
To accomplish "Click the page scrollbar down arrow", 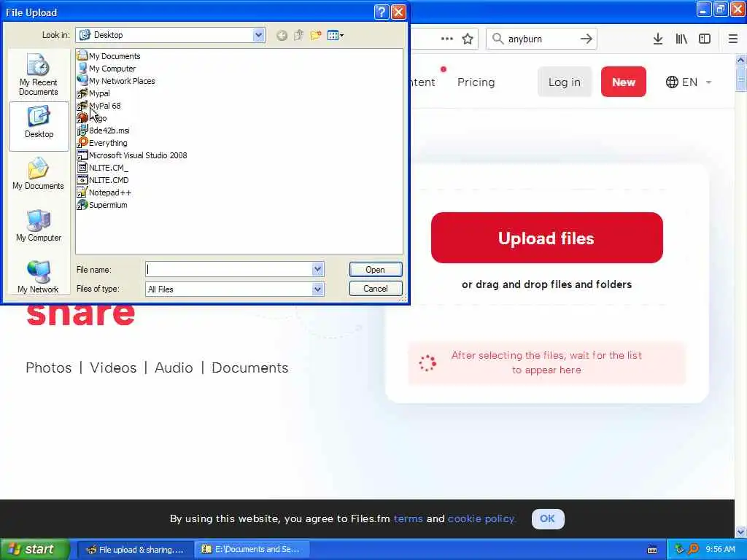I will (x=740, y=532).
